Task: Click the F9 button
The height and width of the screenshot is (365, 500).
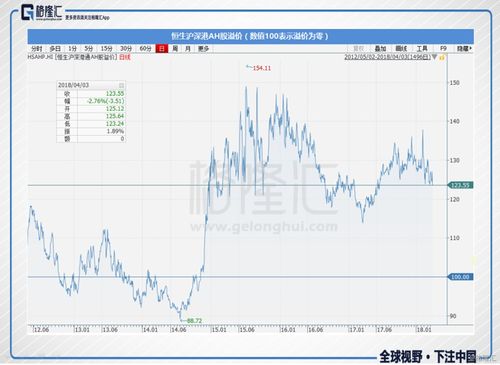Action: click(443, 49)
